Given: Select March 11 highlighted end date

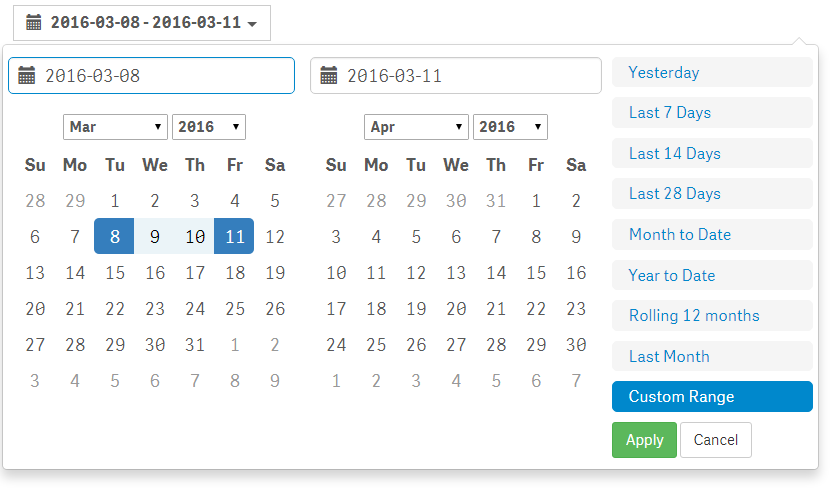Looking at the screenshot, I should click(234, 236).
